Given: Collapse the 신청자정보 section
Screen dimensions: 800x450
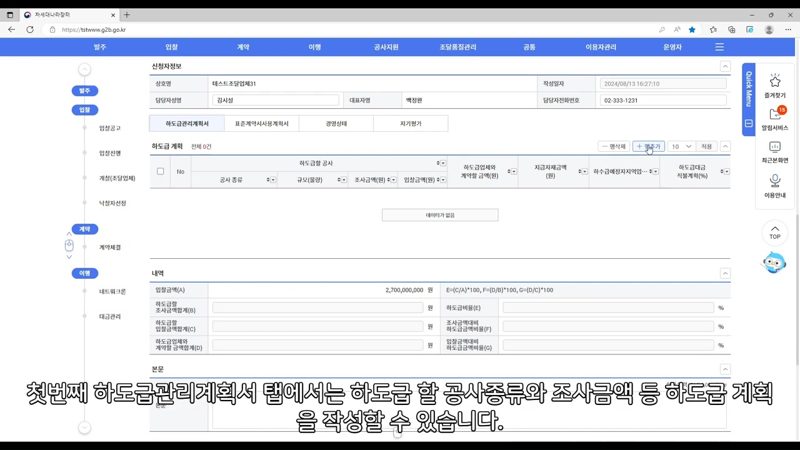Looking at the screenshot, I should click(x=725, y=66).
